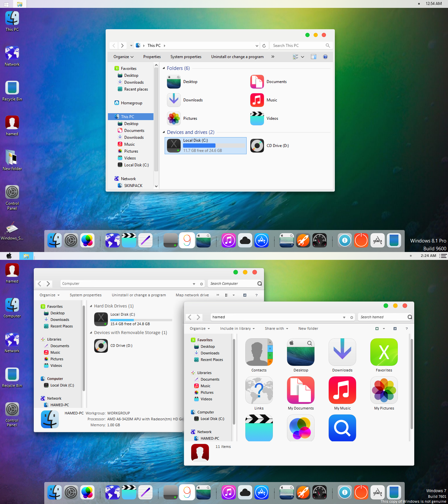Refresh the This PC window address bar
This screenshot has height=504, width=448.
pos(264,46)
